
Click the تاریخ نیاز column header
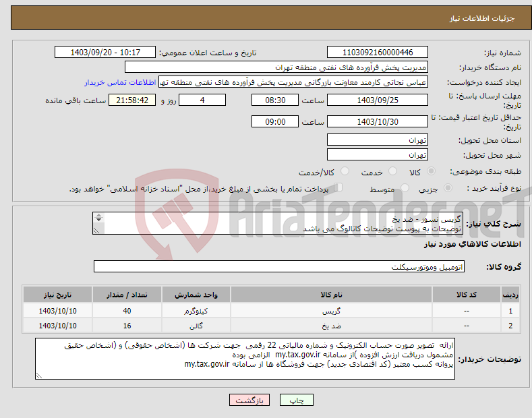pos(58,295)
